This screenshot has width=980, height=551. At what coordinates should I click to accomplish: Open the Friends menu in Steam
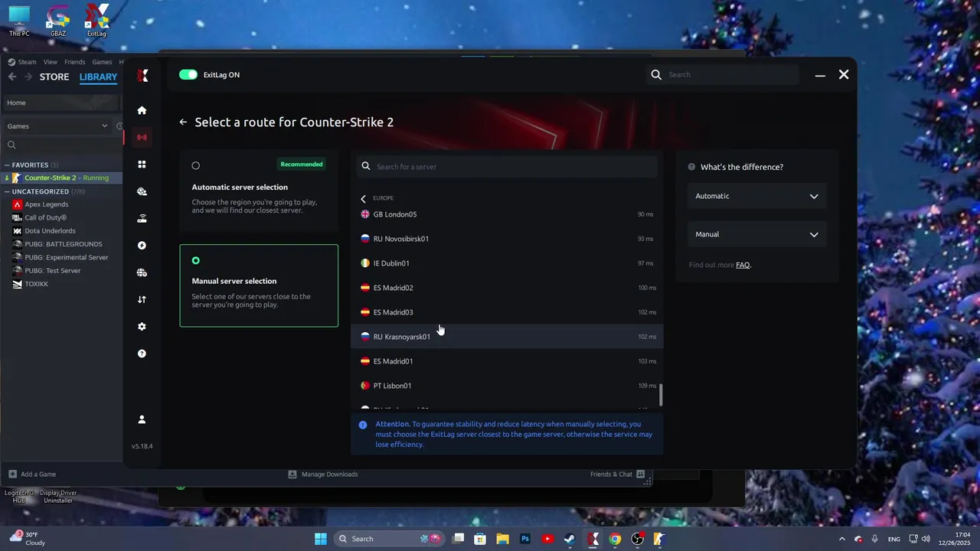pos(74,62)
